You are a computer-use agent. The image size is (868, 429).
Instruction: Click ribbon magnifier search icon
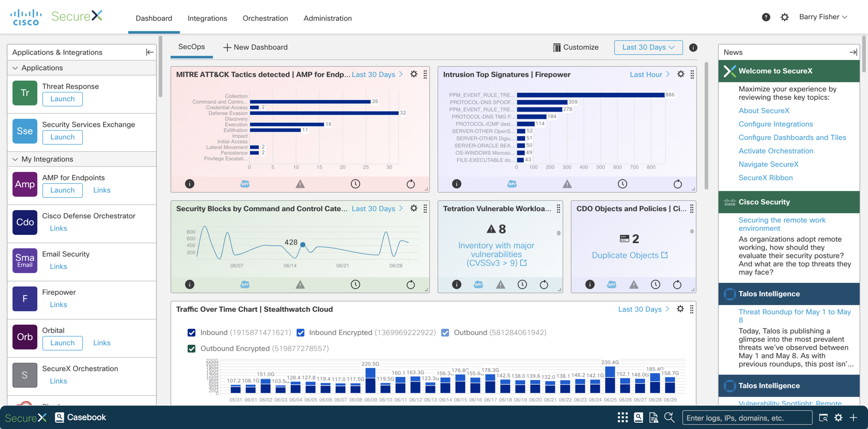pos(669,417)
